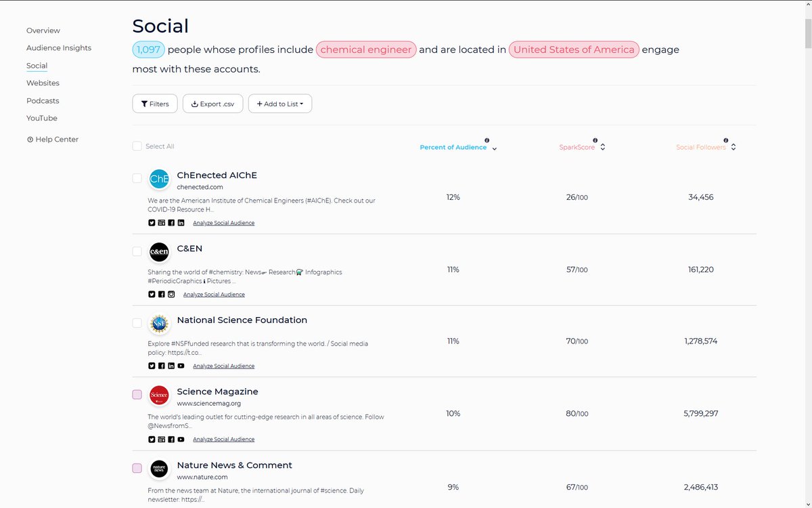812x508 pixels.
Task: Click the 1,278,574 followers value
Action: tap(700, 341)
